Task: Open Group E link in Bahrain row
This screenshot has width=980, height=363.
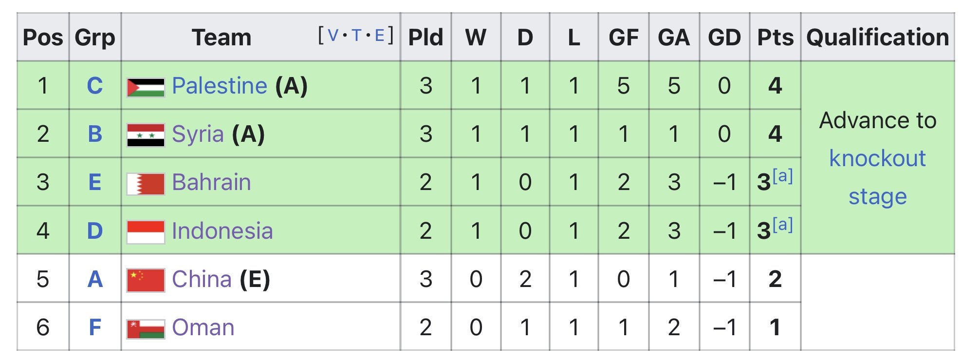Action: 95,182
